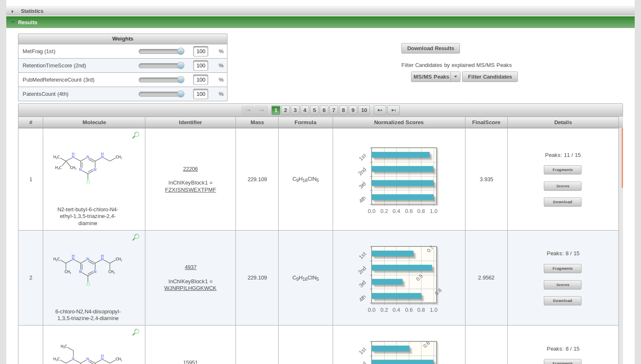Click FinalScore value 2.9562
The width and height of the screenshot is (641, 364).
point(486,278)
